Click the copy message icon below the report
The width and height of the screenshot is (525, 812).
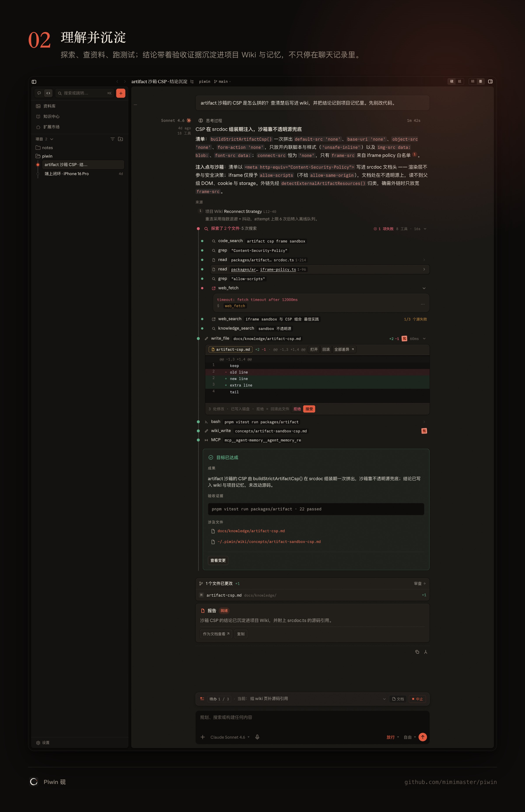pos(417,652)
